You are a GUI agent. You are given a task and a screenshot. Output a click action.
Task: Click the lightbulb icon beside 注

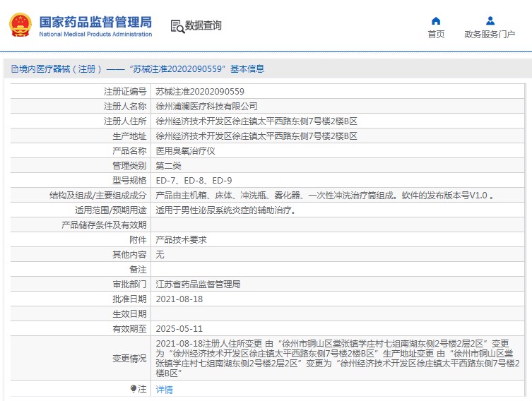[x=134, y=389]
